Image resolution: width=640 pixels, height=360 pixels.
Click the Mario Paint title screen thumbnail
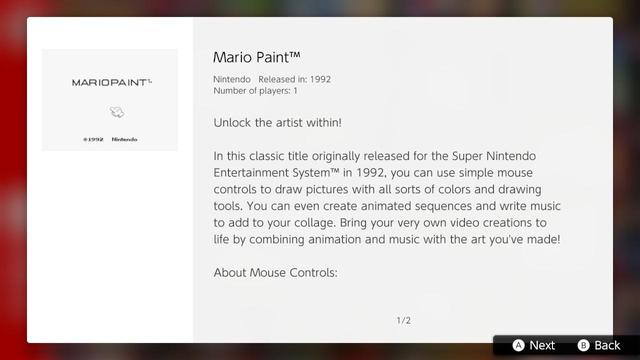point(110,100)
